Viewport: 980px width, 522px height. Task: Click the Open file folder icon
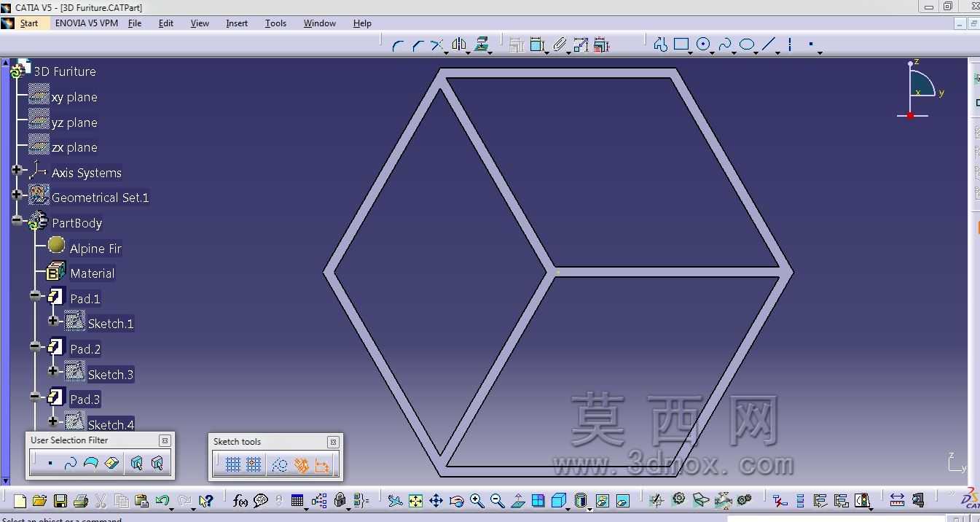39,501
